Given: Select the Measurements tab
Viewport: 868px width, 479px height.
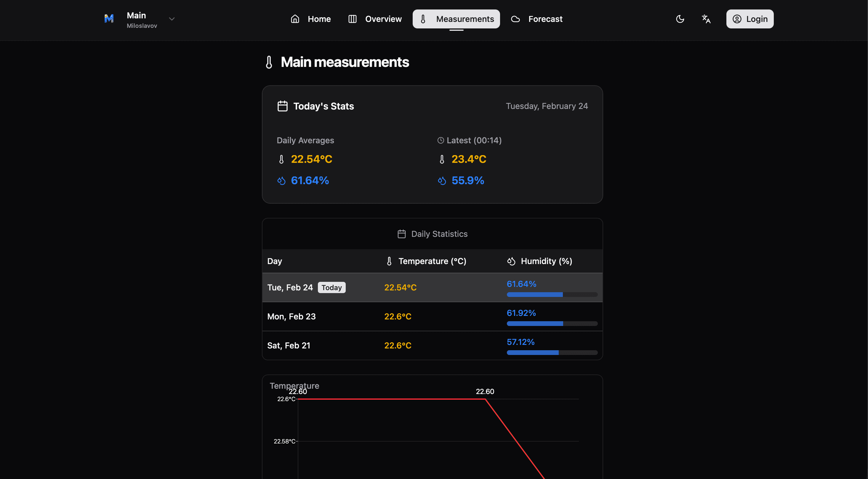Looking at the screenshot, I should click(x=456, y=19).
